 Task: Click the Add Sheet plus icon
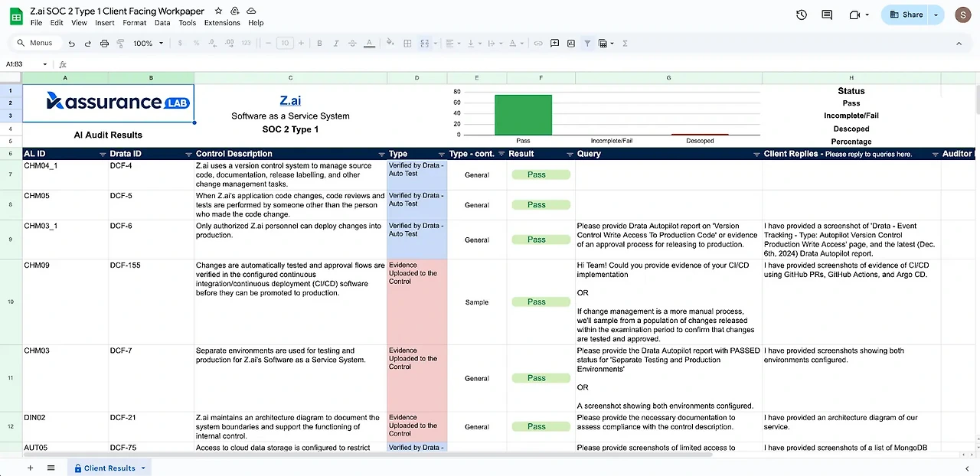point(31,468)
